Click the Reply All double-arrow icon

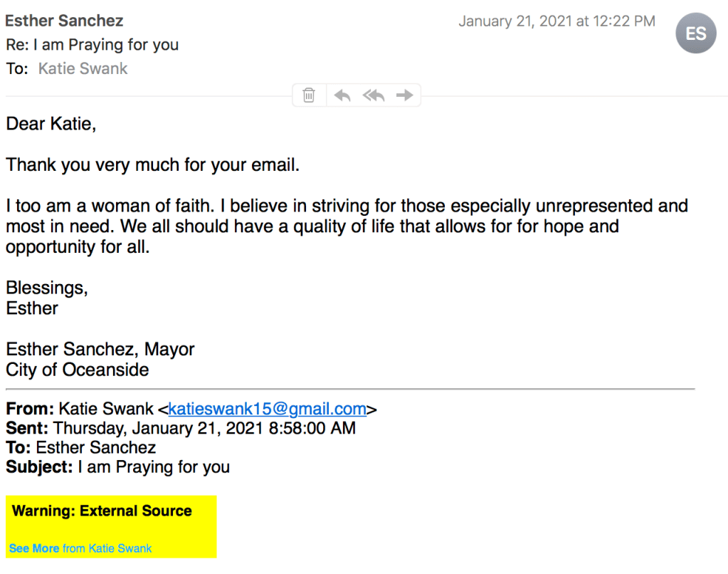click(x=374, y=95)
